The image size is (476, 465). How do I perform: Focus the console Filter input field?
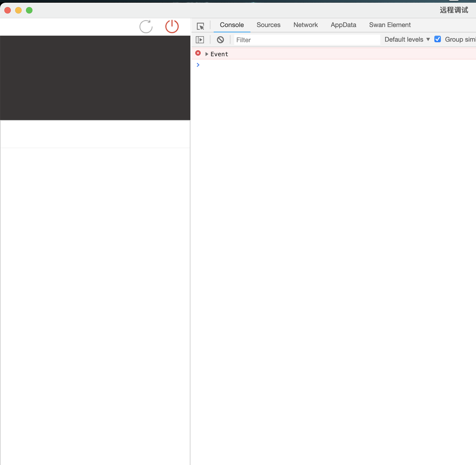[307, 40]
